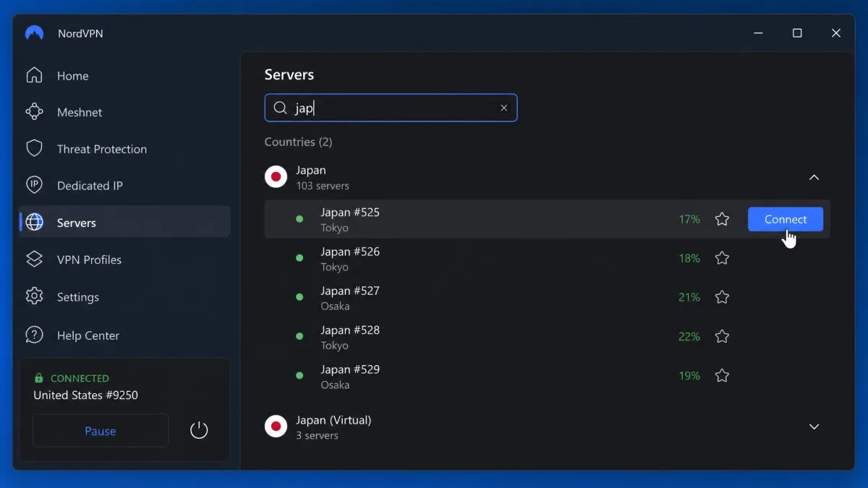The height and width of the screenshot is (488, 868).
Task: Click the Home house icon
Action: tap(34, 75)
